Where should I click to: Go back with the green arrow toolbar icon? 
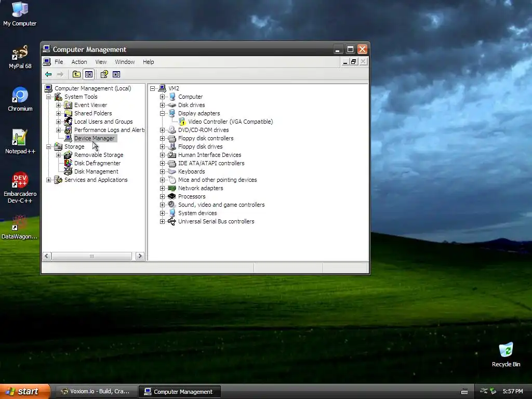pyautogui.click(x=48, y=74)
